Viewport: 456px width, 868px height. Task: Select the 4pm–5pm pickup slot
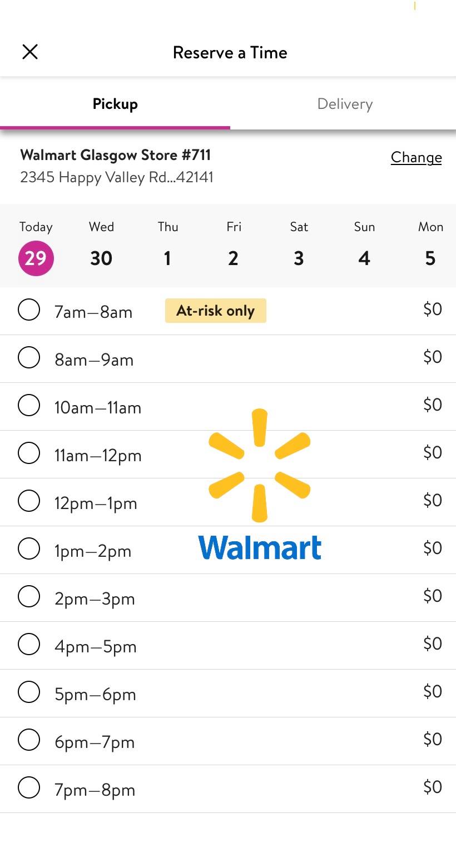(x=29, y=644)
